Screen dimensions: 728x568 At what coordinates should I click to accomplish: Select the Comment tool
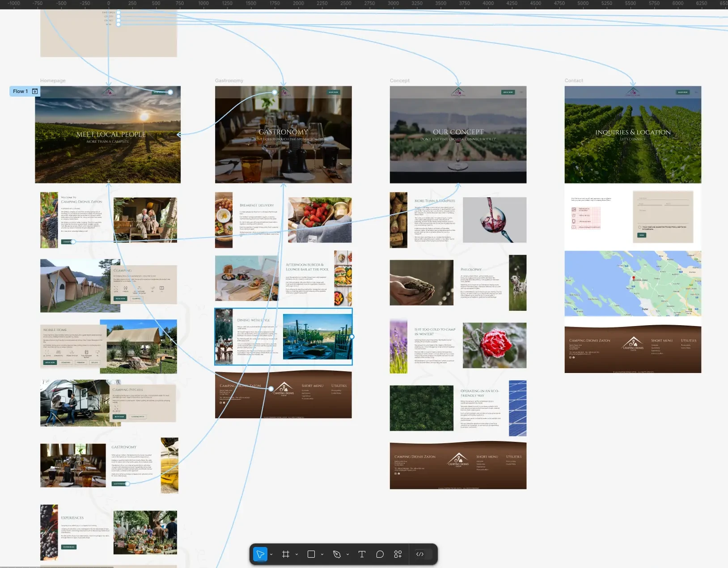(x=380, y=554)
